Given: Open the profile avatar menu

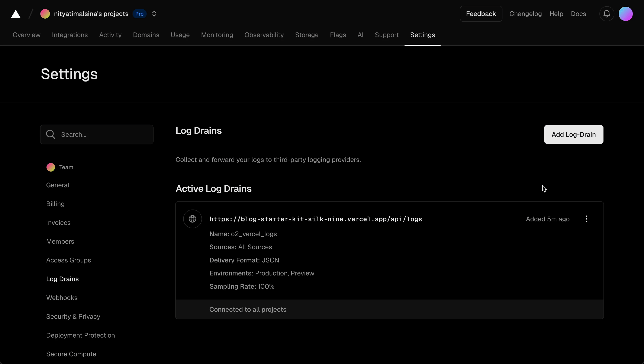Looking at the screenshot, I should click(x=626, y=14).
